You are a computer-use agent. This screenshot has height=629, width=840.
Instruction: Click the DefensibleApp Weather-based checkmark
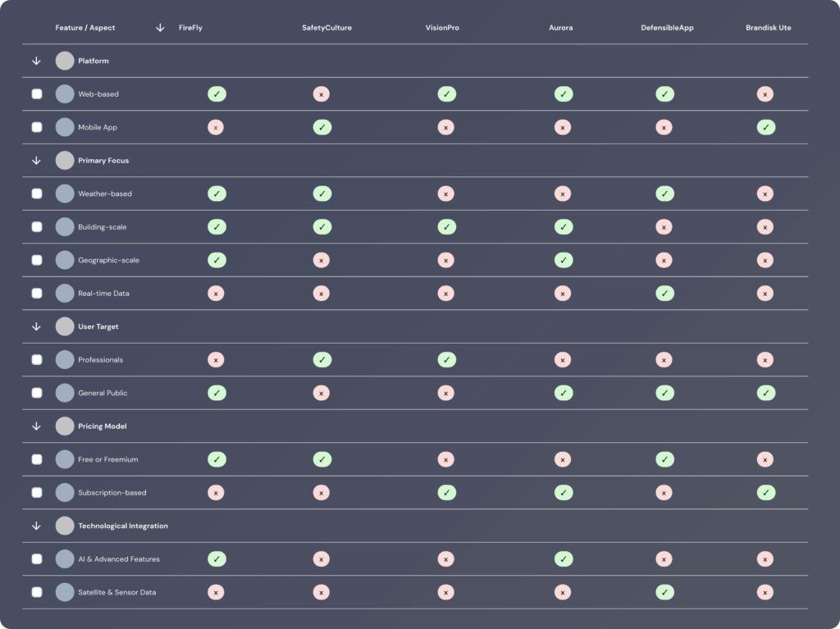point(664,194)
